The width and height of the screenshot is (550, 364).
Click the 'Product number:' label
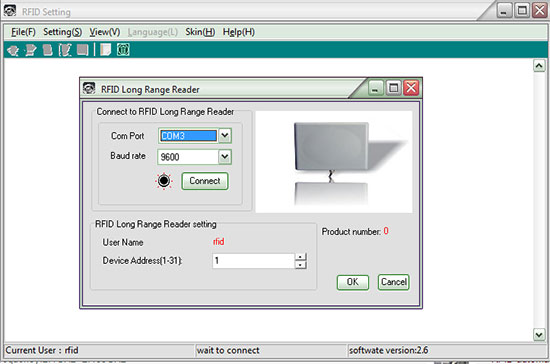click(351, 231)
